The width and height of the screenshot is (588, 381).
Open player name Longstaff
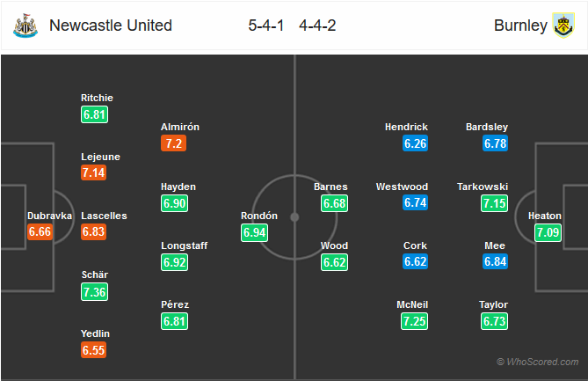point(184,245)
